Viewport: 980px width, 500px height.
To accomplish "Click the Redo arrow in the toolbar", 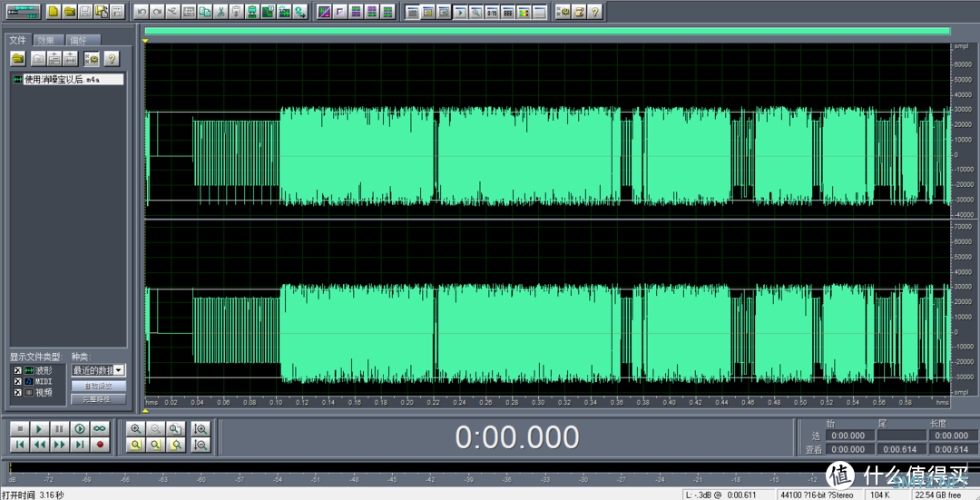I will point(158,11).
